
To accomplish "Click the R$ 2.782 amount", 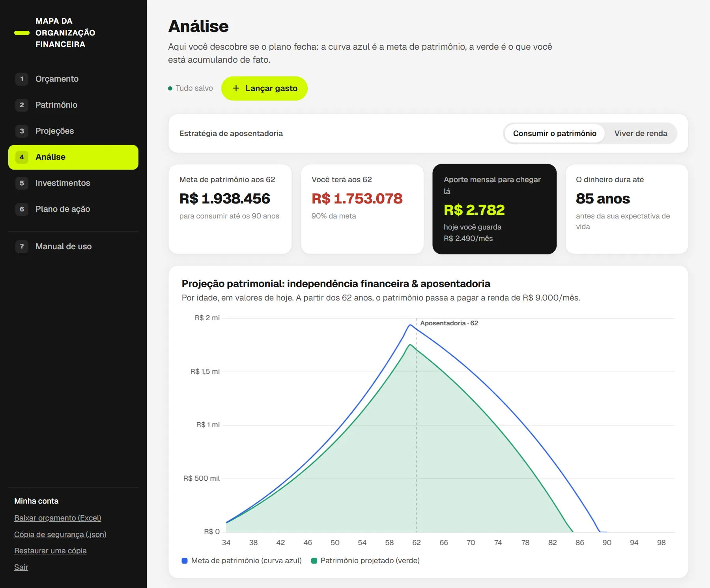I will [474, 210].
